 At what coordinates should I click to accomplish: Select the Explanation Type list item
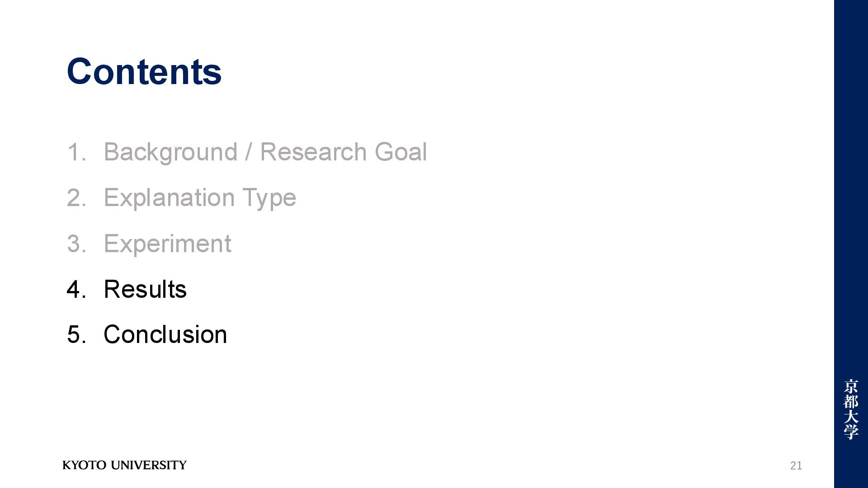click(x=200, y=198)
